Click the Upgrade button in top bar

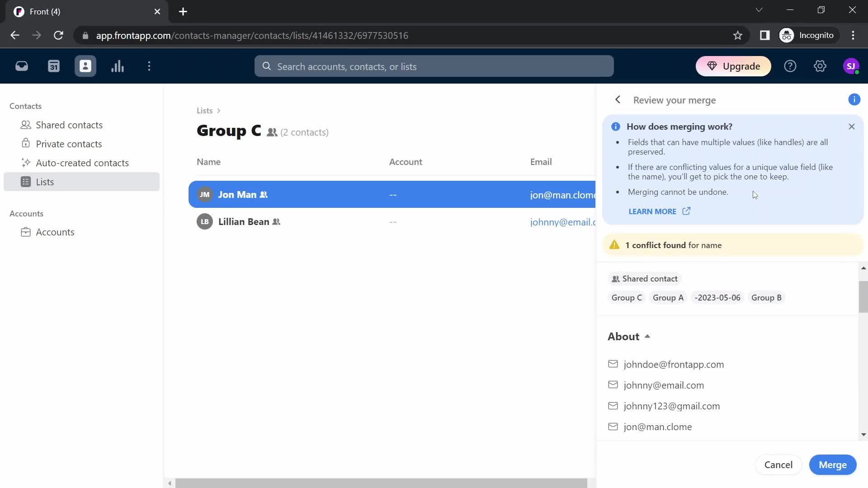click(x=735, y=66)
